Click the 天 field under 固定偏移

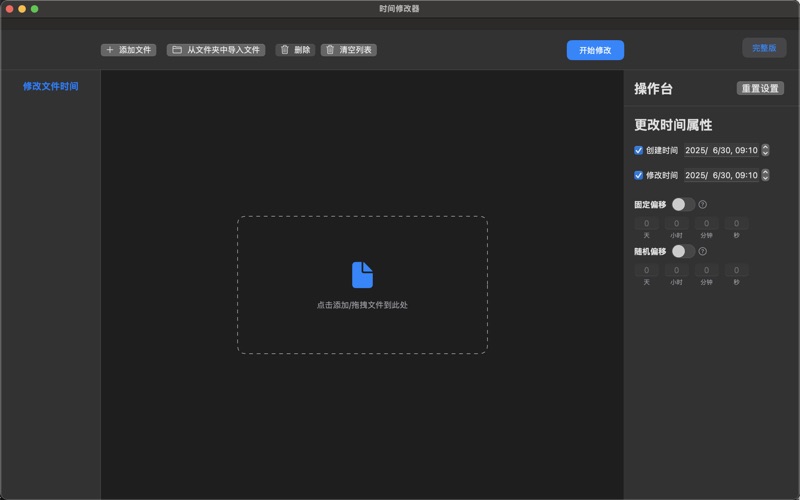click(x=646, y=224)
